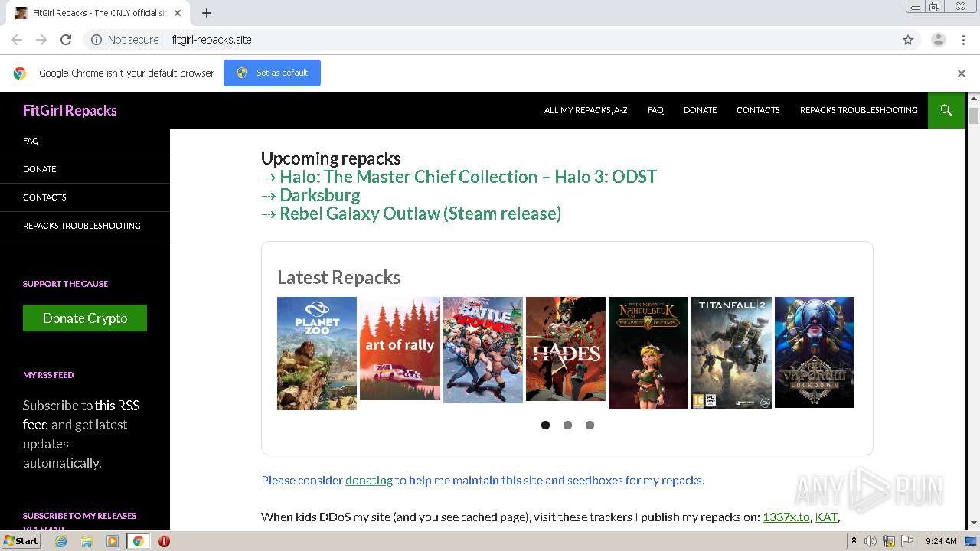Image resolution: width=980 pixels, height=551 pixels.
Task: Click the page vertical scrollbar thumb
Action: tap(973, 116)
